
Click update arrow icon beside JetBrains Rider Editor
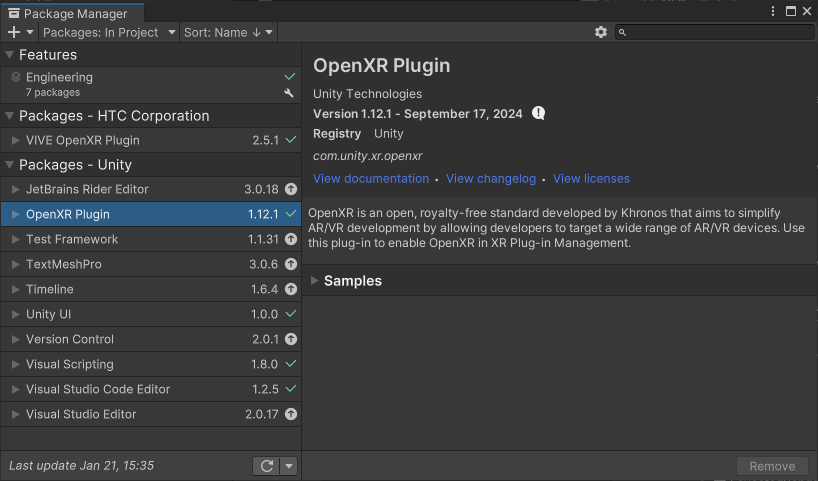tap(291, 189)
